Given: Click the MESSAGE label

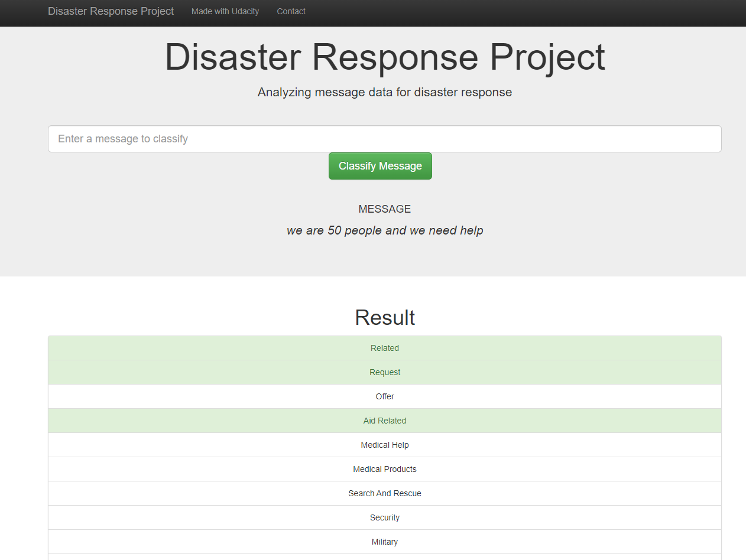Looking at the screenshot, I should [x=385, y=209].
